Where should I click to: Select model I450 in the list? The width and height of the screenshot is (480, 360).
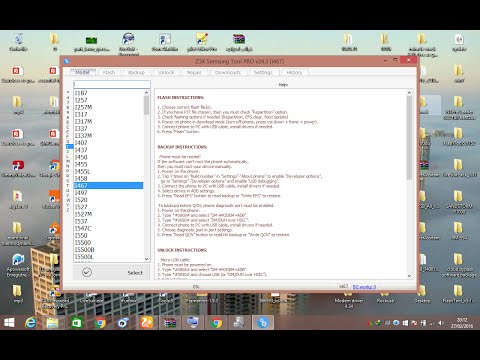108,157
